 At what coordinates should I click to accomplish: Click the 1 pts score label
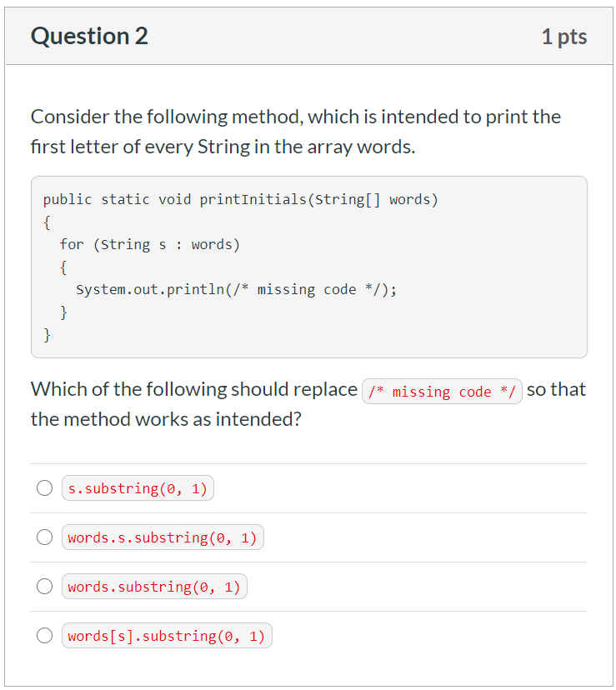pyautogui.click(x=564, y=37)
